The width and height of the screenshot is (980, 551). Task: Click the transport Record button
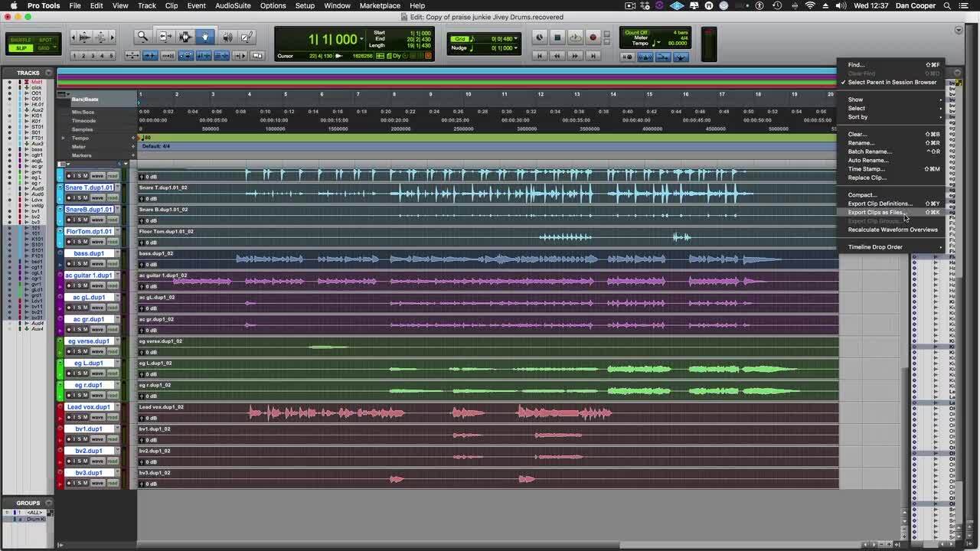(592, 37)
